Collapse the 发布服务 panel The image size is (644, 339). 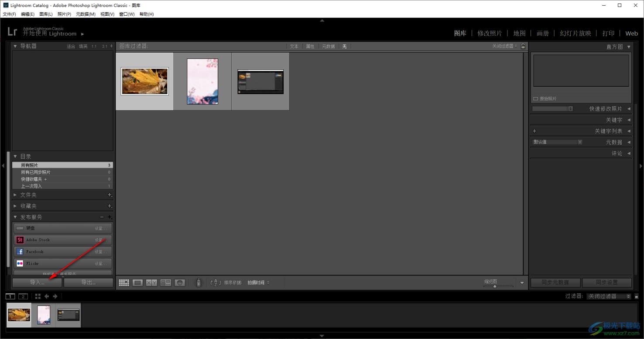tap(15, 217)
